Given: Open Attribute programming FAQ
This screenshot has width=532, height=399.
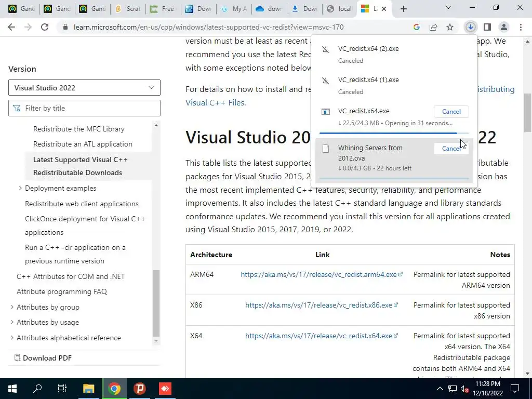Looking at the screenshot, I should click(x=62, y=292).
